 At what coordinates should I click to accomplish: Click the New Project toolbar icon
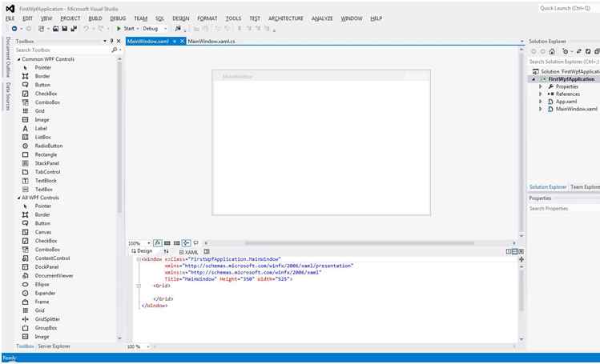pyautogui.click(x=42, y=29)
